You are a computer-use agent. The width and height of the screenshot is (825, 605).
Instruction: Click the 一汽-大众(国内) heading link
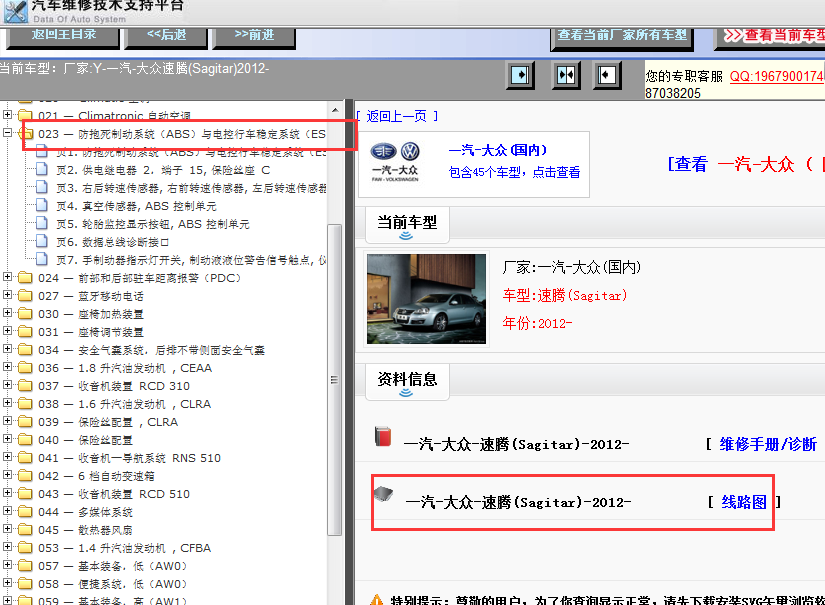(498, 150)
